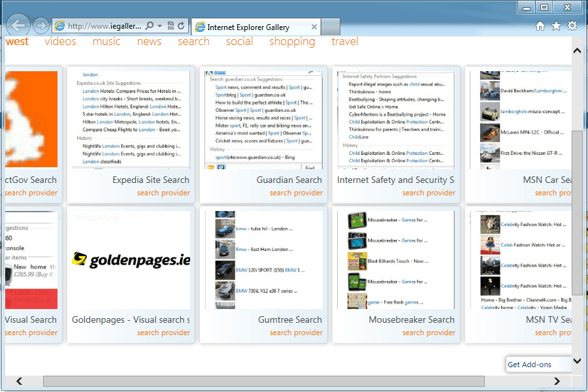588x392 pixels.
Task: Open the Gumtree BMW listings thumbnail
Action: point(264,260)
